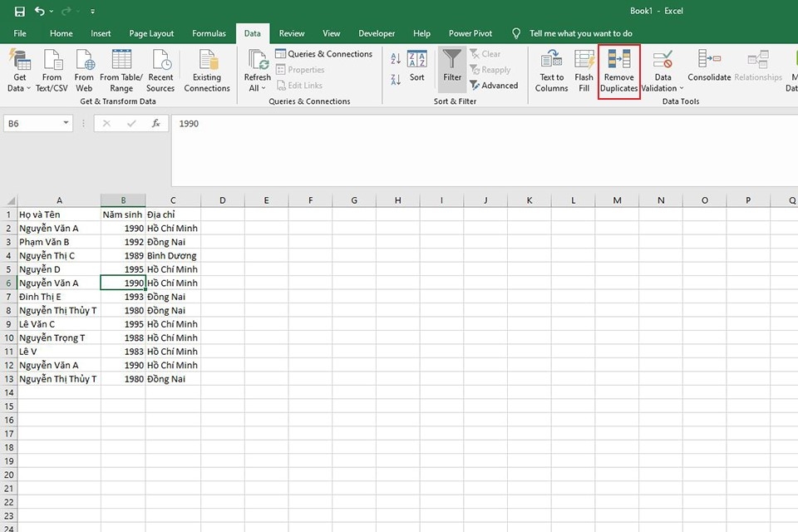This screenshot has height=532, width=798.
Task: Open Recent Sources
Action: coord(160,71)
